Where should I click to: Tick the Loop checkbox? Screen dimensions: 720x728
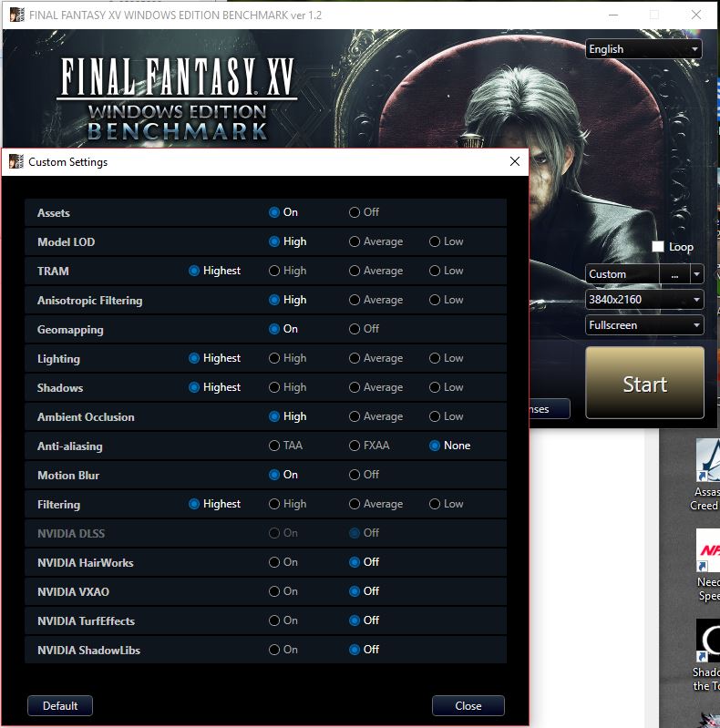pos(658,247)
